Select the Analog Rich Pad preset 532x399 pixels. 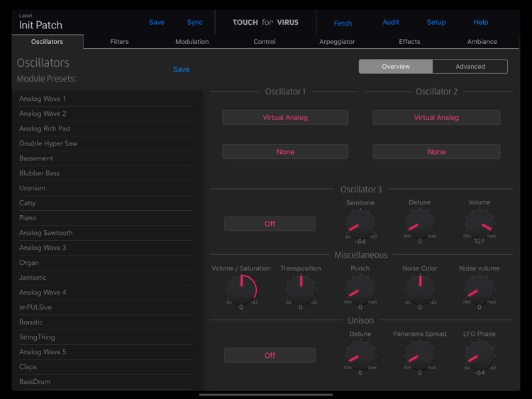coord(106,129)
